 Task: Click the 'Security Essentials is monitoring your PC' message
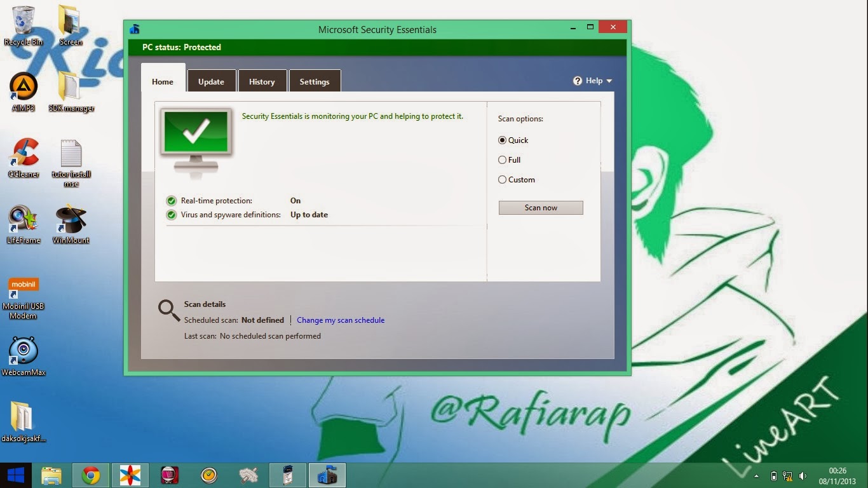pyautogui.click(x=353, y=116)
